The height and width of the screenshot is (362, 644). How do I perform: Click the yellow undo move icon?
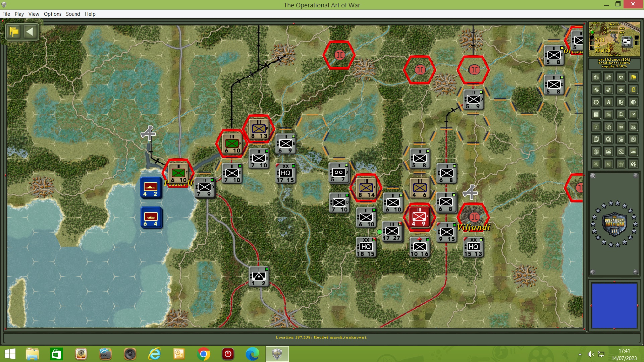pos(633,90)
